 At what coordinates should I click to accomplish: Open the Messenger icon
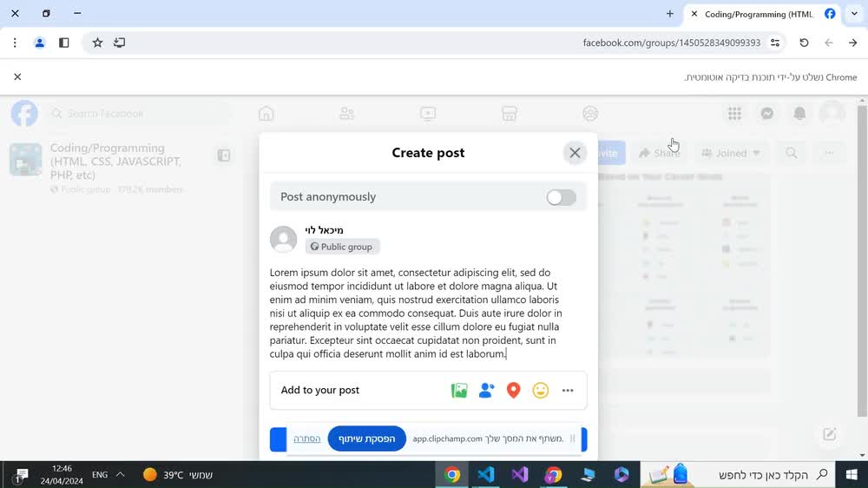(767, 114)
